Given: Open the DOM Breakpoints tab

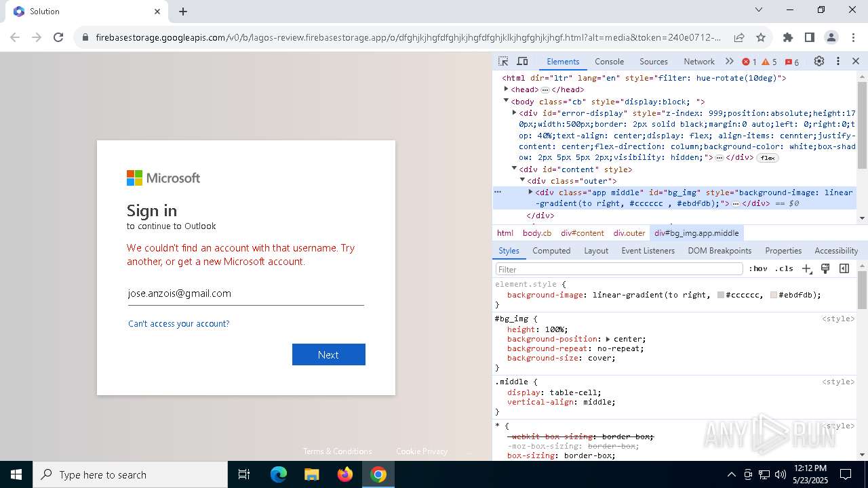Looking at the screenshot, I should (719, 250).
